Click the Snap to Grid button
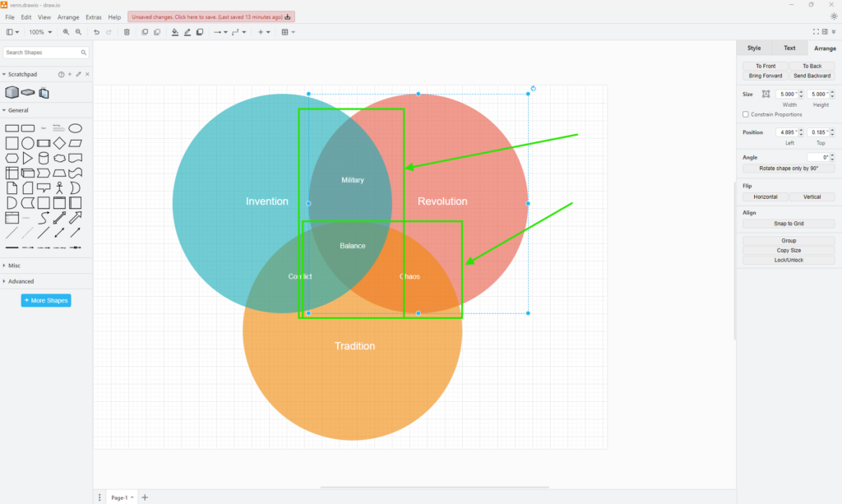The image size is (842, 504). point(789,224)
